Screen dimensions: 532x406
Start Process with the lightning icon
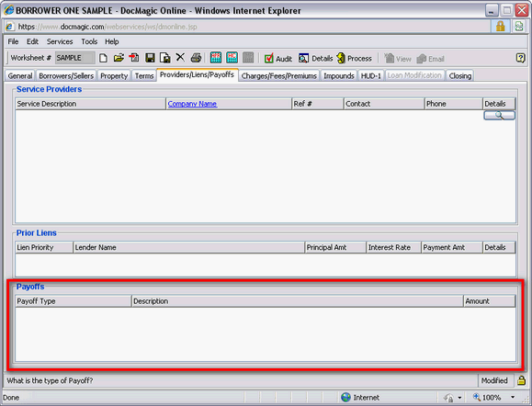coord(355,59)
